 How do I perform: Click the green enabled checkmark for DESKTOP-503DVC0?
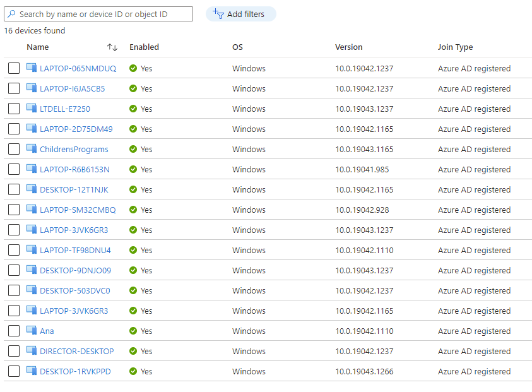click(x=133, y=290)
